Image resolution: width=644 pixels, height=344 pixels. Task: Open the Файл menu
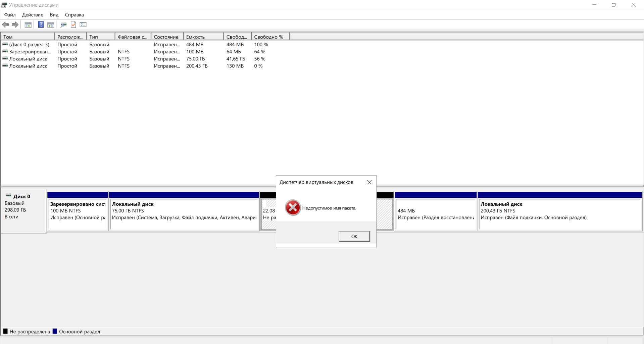[10, 15]
